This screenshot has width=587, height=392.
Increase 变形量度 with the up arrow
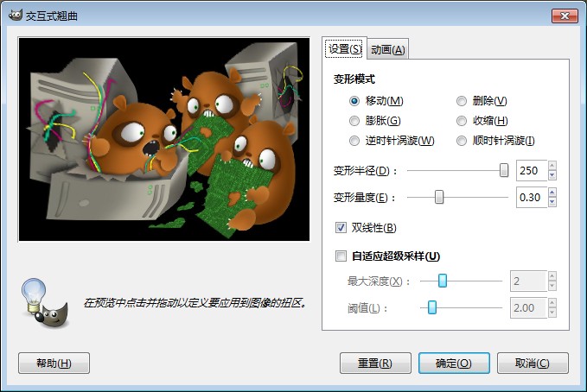coord(552,193)
